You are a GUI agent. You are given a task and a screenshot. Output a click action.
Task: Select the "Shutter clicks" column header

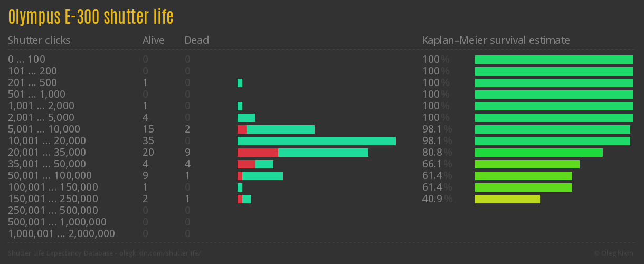[x=39, y=40]
